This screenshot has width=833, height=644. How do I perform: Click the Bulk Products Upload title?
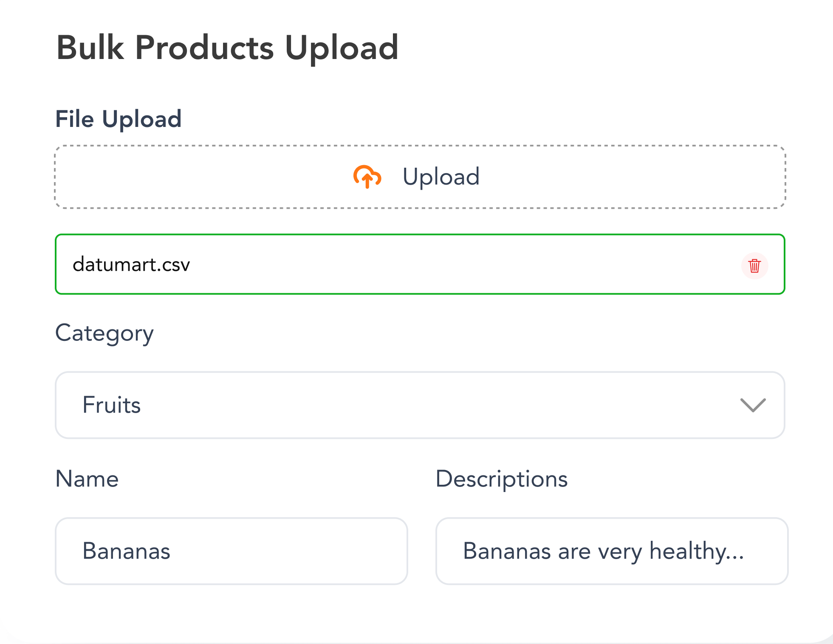227,48
